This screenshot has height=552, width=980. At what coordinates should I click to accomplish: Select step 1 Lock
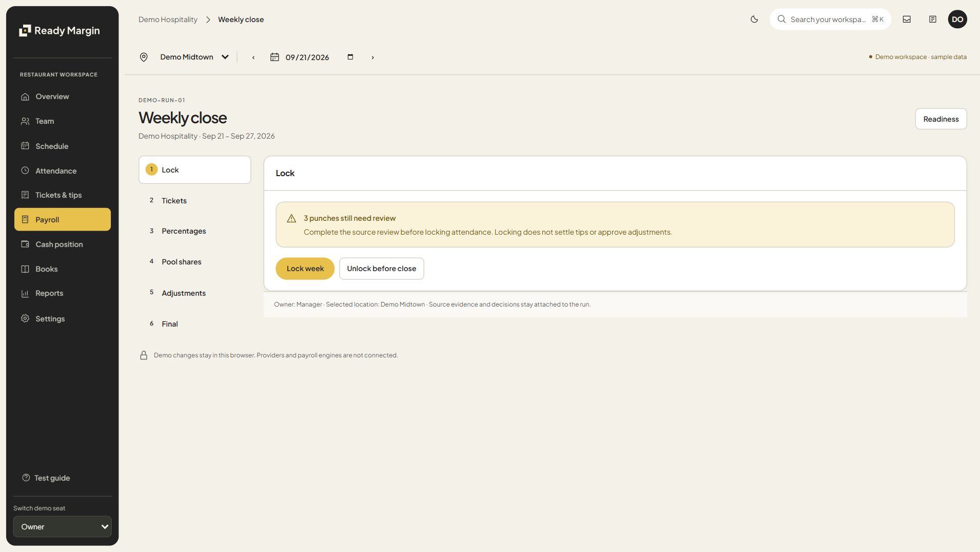[195, 170]
